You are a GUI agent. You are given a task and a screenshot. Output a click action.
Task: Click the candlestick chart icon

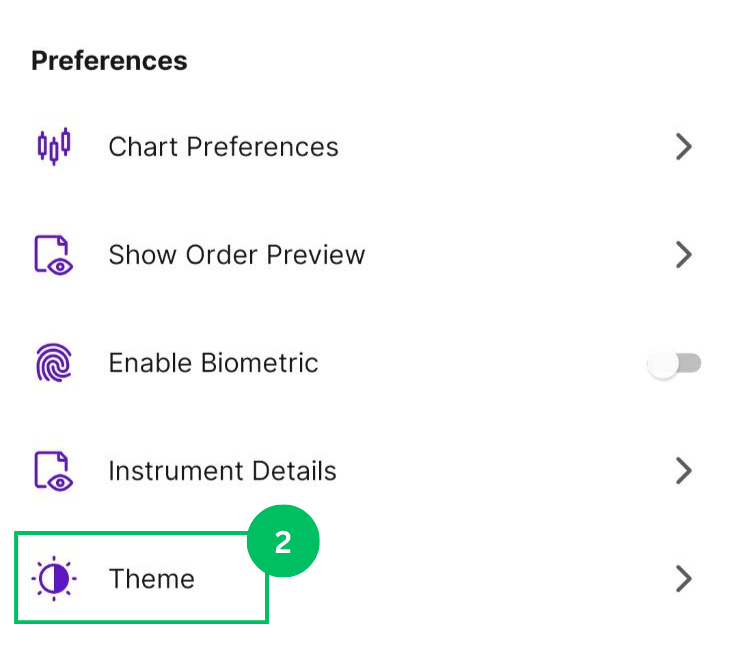[x=54, y=146]
